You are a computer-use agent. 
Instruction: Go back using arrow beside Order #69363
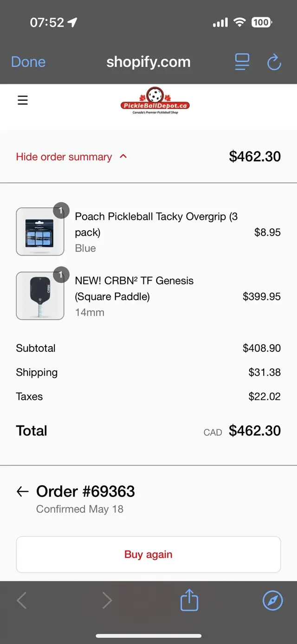pos(23,491)
